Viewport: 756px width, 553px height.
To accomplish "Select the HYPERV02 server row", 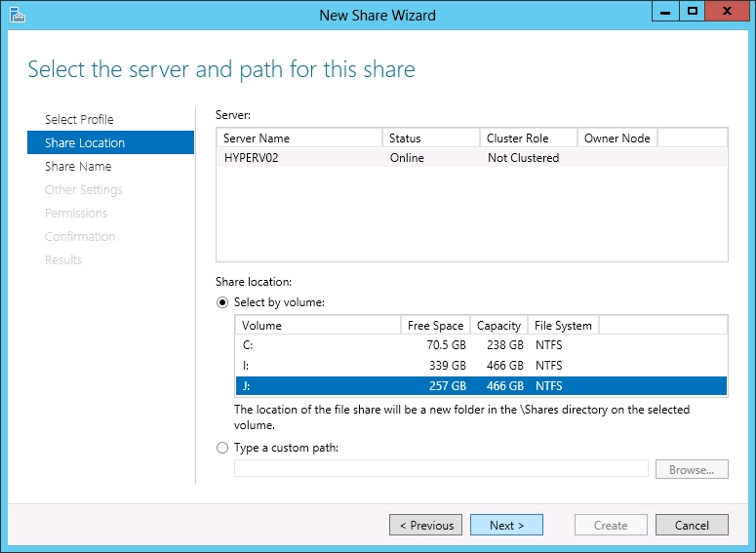I will [x=472, y=158].
